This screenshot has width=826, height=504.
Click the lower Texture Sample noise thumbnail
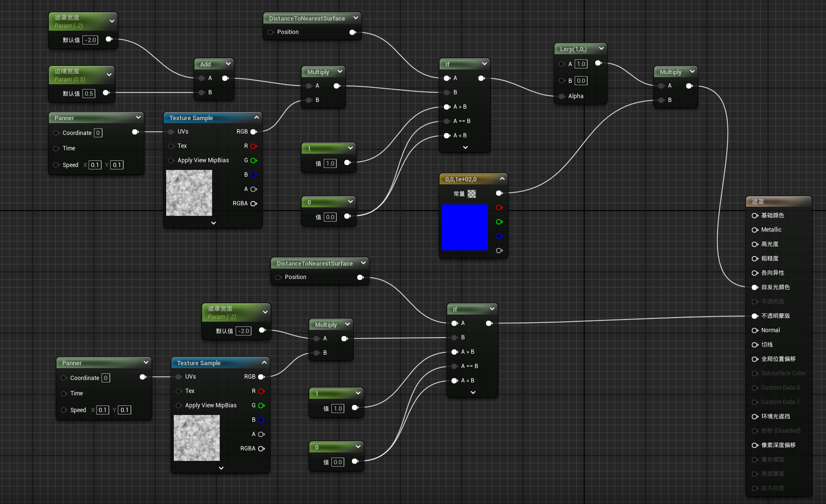(197, 438)
